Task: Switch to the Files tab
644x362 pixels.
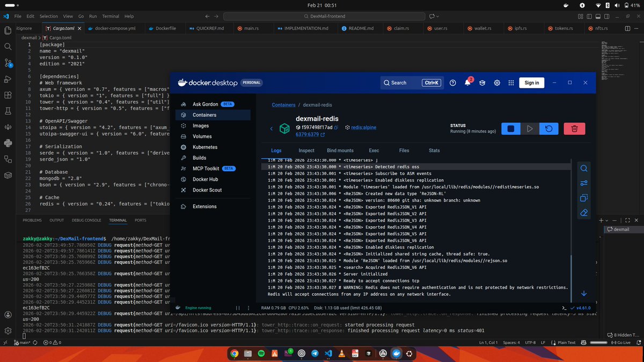Action: pyautogui.click(x=404, y=151)
